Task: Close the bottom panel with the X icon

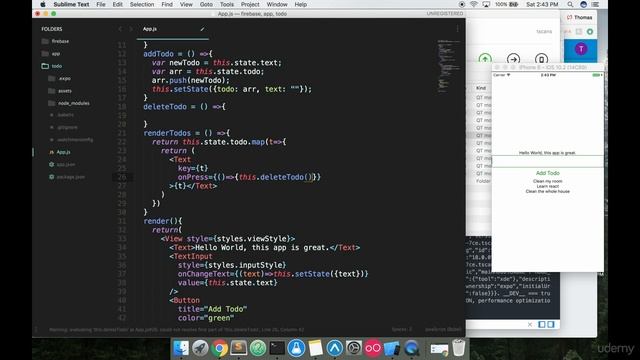Action: tap(530, 324)
